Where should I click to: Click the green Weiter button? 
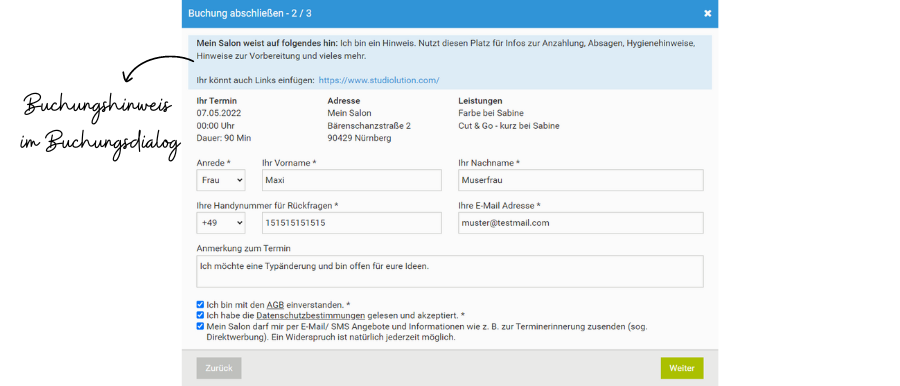pos(682,368)
